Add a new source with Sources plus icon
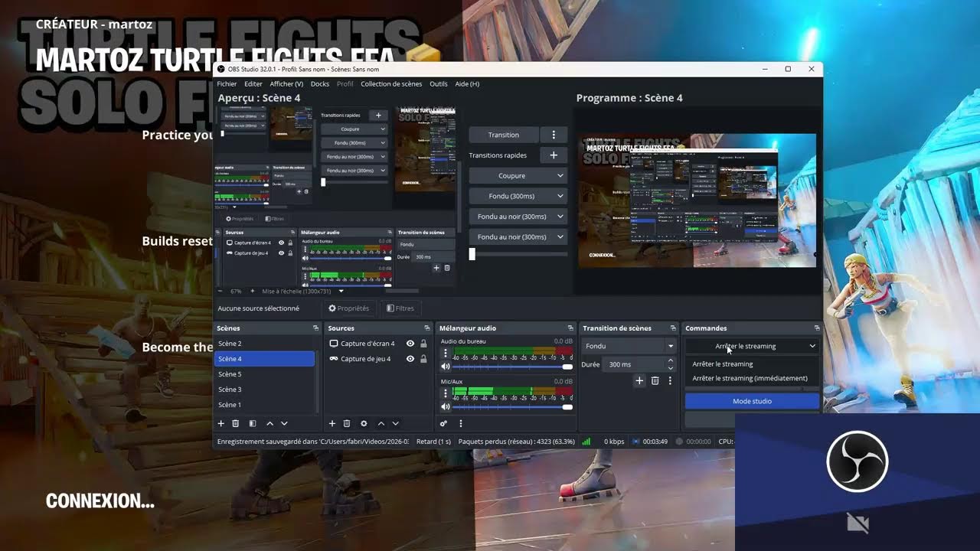Image resolution: width=980 pixels, height=551 pixels. tap(332, 423)
